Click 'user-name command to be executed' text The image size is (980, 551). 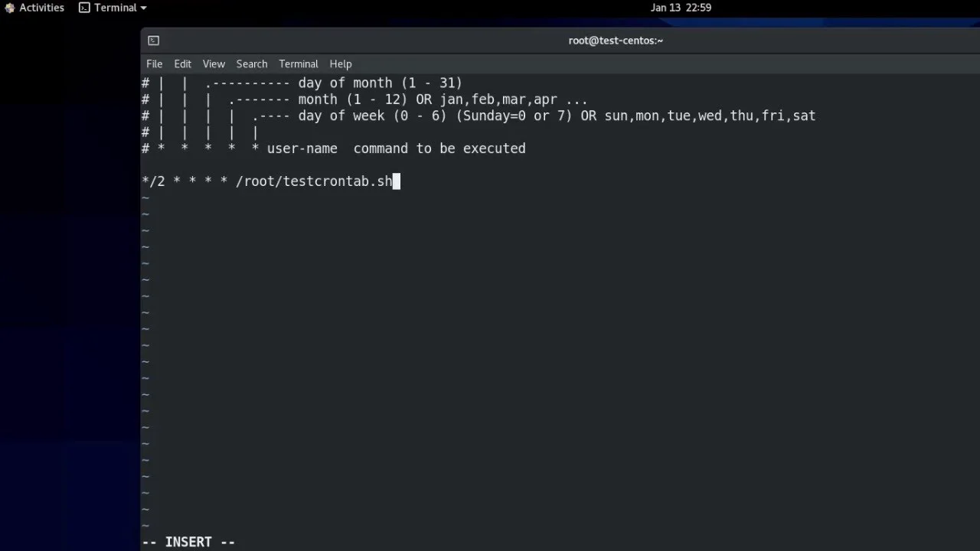coord(396,148)
